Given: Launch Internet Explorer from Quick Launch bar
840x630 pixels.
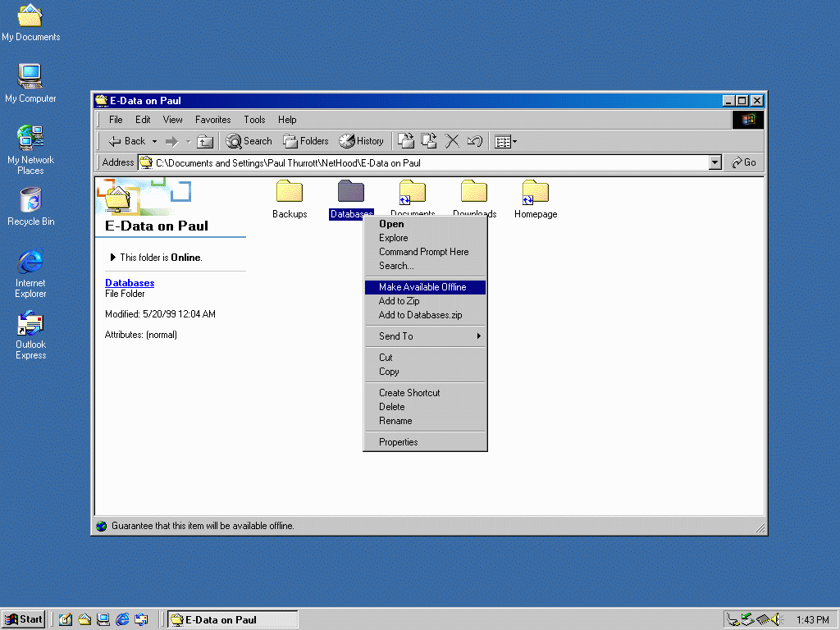Looking at the screenshot, I should (122, 619).
